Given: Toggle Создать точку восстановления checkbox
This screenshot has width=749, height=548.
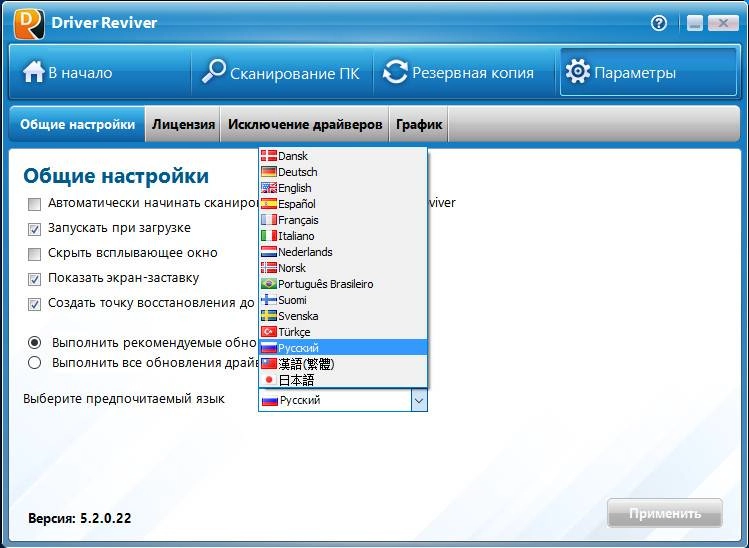Looking at the screenshot, I should 34,304.
